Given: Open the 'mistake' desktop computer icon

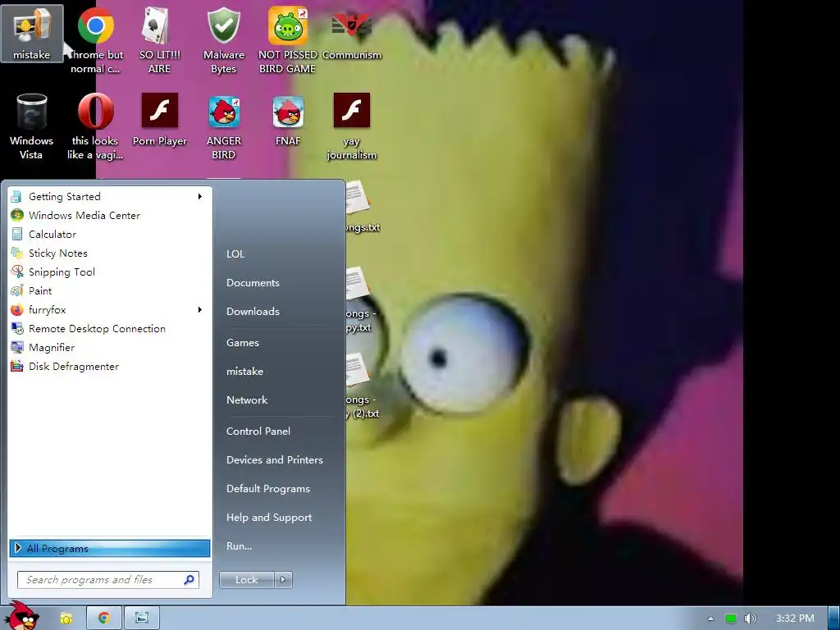Looking at the screenshot, I should [32, 33].
